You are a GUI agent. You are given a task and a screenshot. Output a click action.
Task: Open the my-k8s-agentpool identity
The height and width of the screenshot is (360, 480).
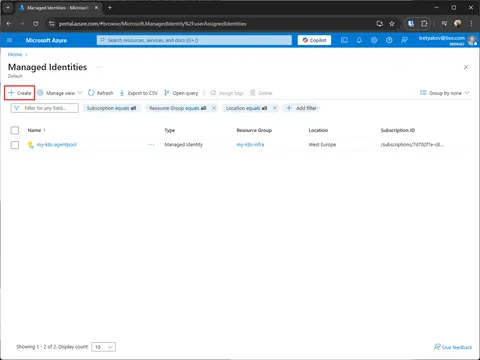tap(56, 145)
